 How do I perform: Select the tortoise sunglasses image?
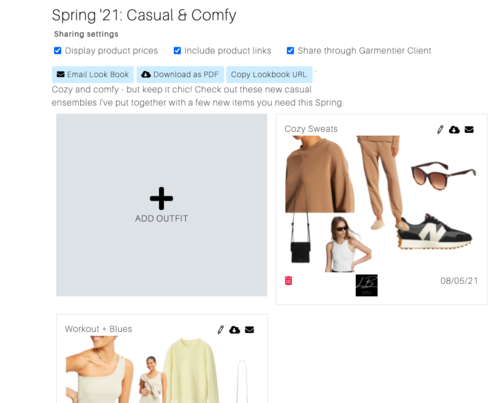[x=443, y=175]
